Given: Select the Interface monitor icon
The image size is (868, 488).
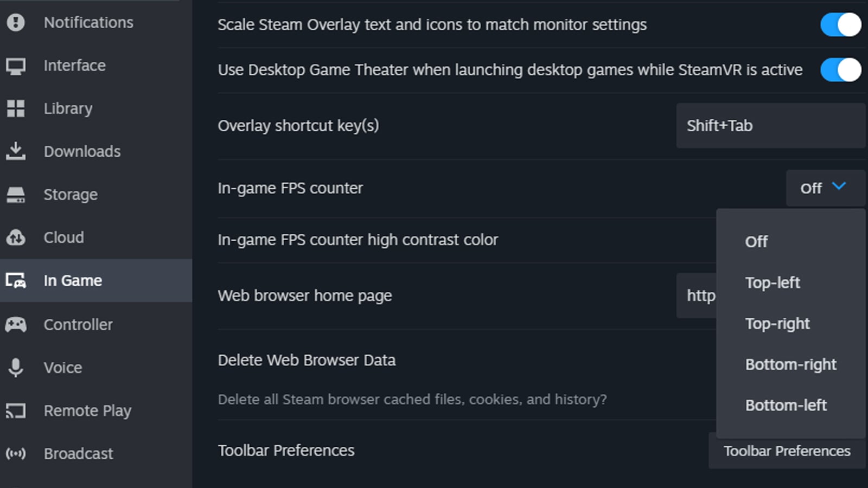Looking at the screenshot, I should click(x=16, y=65).
